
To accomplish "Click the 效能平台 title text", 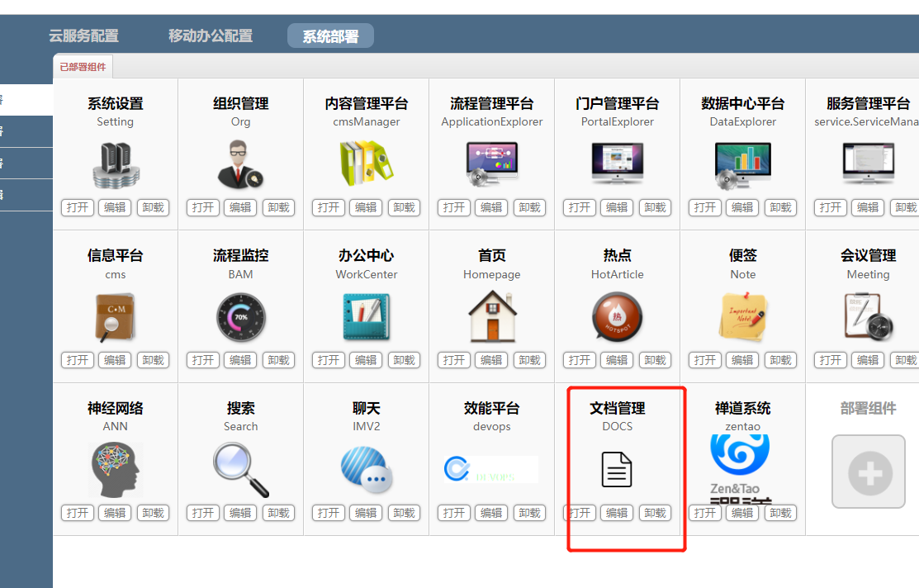I will pos(492,408).
